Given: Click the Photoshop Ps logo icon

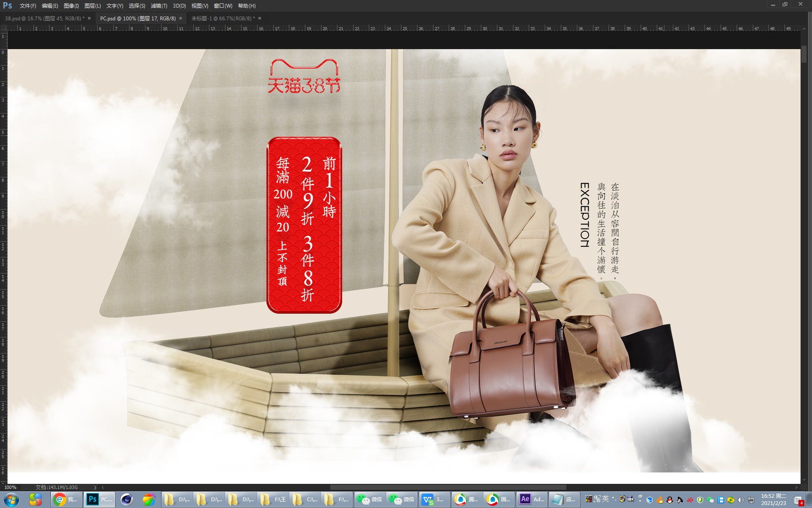Looking at the screenshot, I should click(x=8, y=6).
